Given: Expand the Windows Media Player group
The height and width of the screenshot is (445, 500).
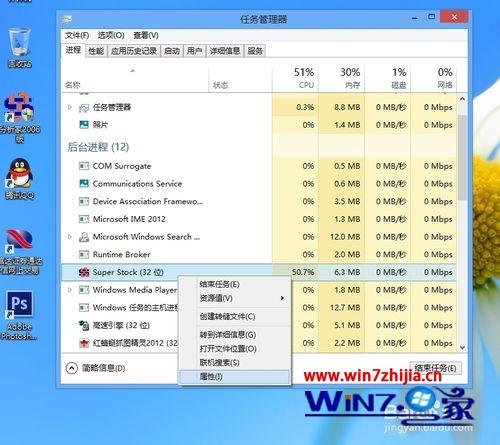Looking at the screenshot, I should pyautogui.click(x=70, y=290).
